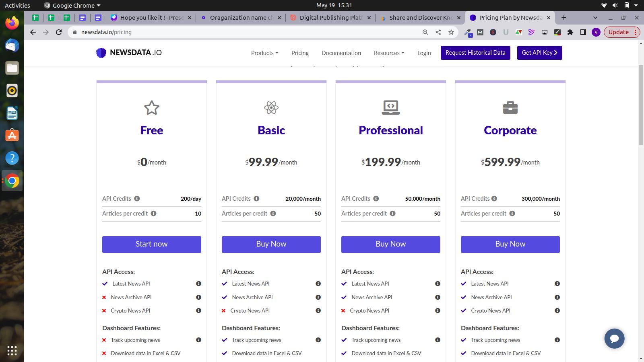Click the API Credits info icon on Free plan
The height and width of the screenshot is (362, 644).
137,198
